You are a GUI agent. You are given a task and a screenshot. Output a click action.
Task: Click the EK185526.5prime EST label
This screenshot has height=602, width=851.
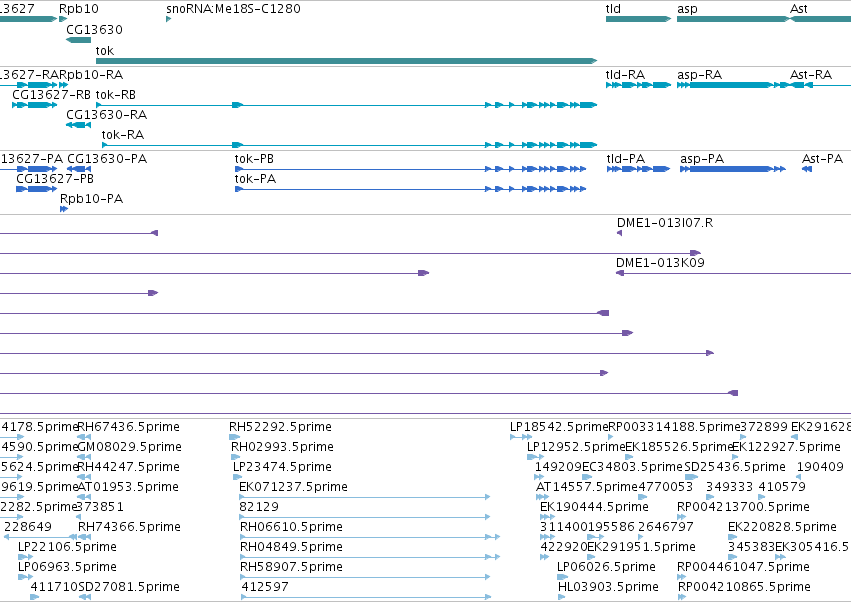tap(679, 447)
